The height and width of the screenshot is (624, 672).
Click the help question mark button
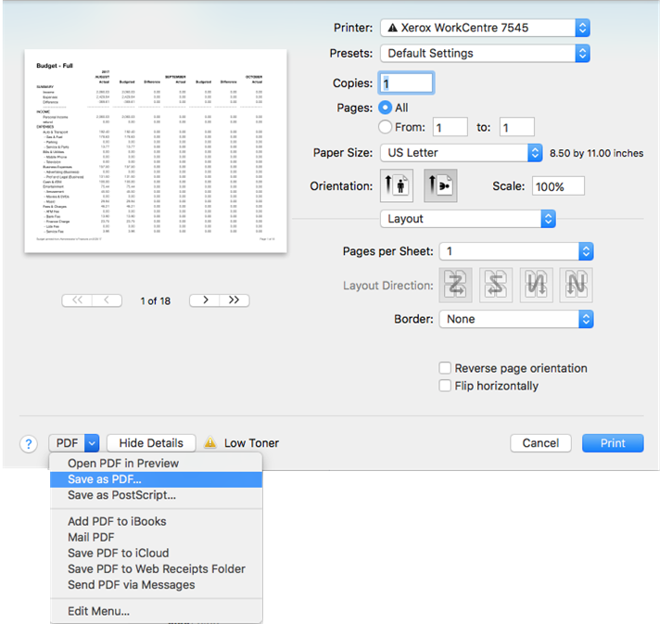[x=28, y=443]
